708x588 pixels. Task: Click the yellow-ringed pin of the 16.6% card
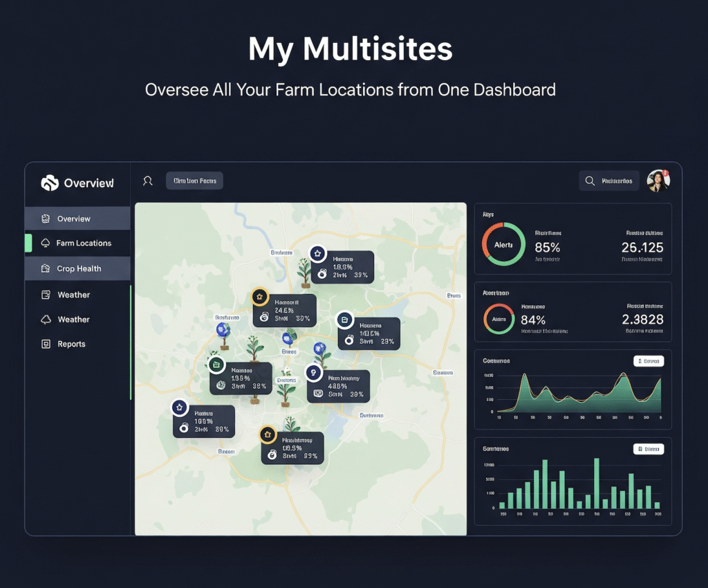268,435
